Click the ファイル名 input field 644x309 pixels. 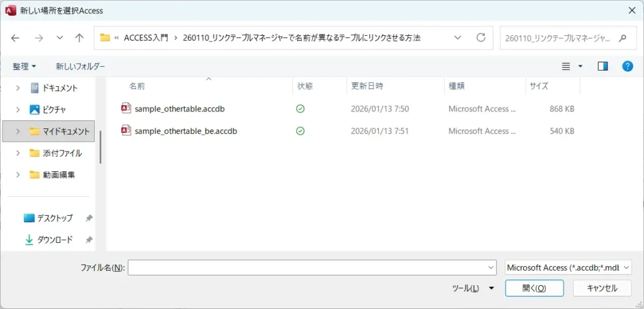tap(308, 267)
